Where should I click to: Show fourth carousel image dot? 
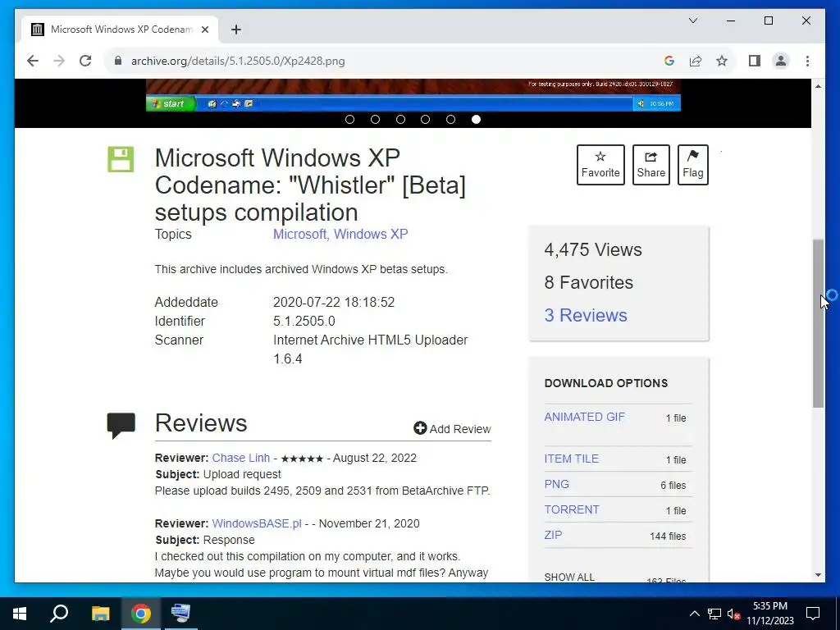(426, 120)
